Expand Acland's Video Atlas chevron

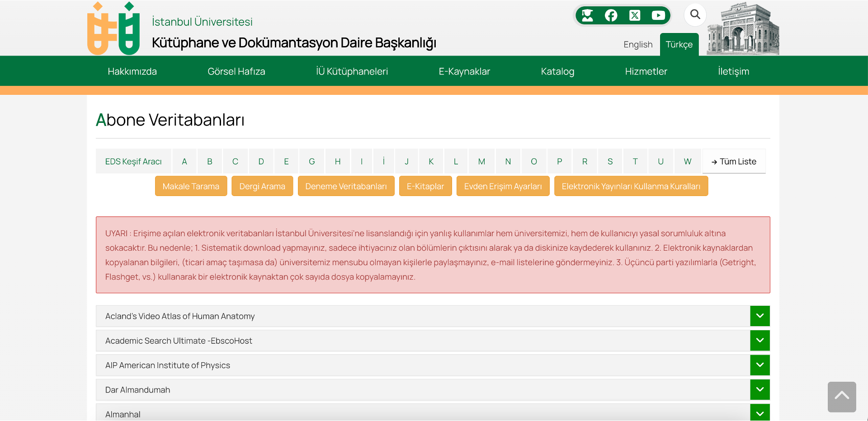(760, 316)
